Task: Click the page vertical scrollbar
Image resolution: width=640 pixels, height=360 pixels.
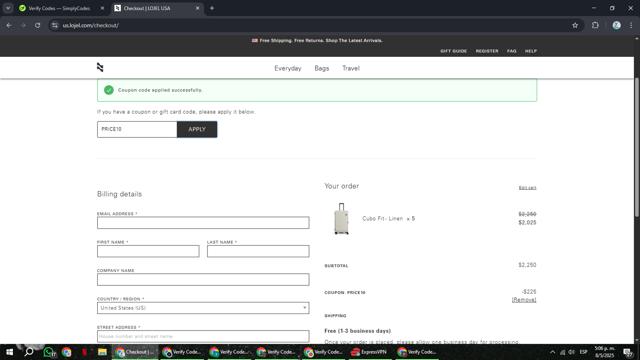Action: pos(637,147)
